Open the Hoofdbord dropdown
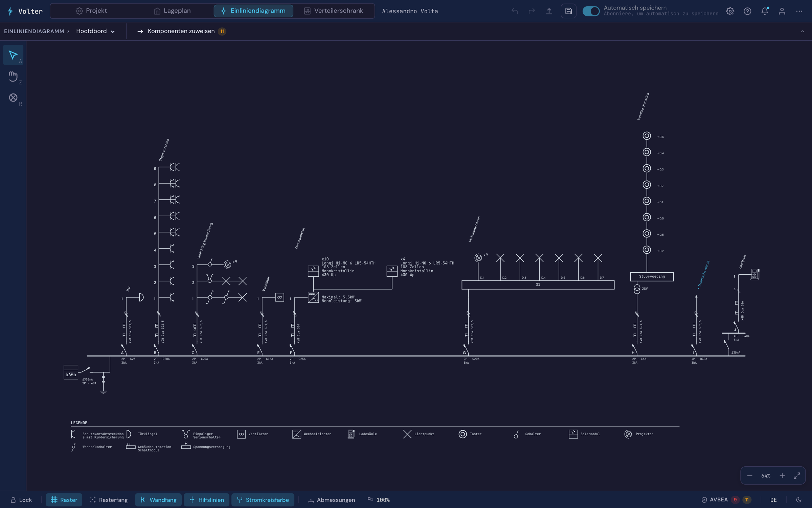Screen dimensions: 812x508 point(95,31)
